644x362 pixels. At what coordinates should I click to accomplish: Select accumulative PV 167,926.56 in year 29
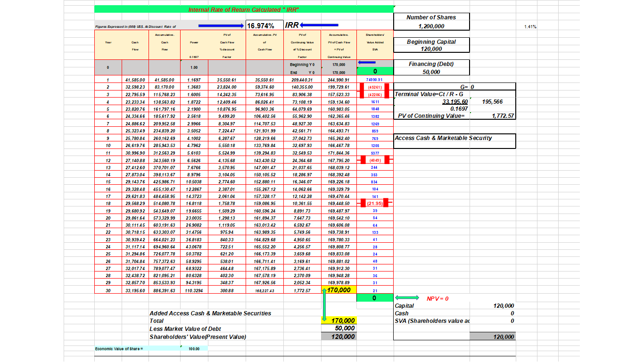[264, 283]
